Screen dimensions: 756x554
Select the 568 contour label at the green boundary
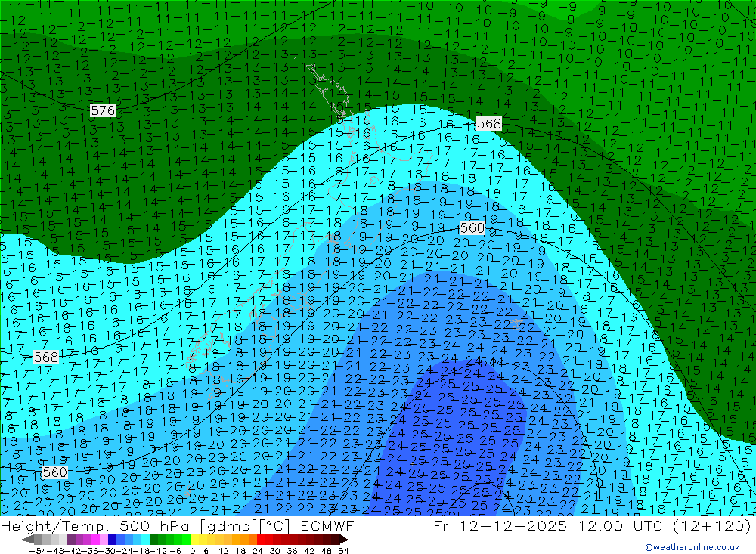[489, 124]
